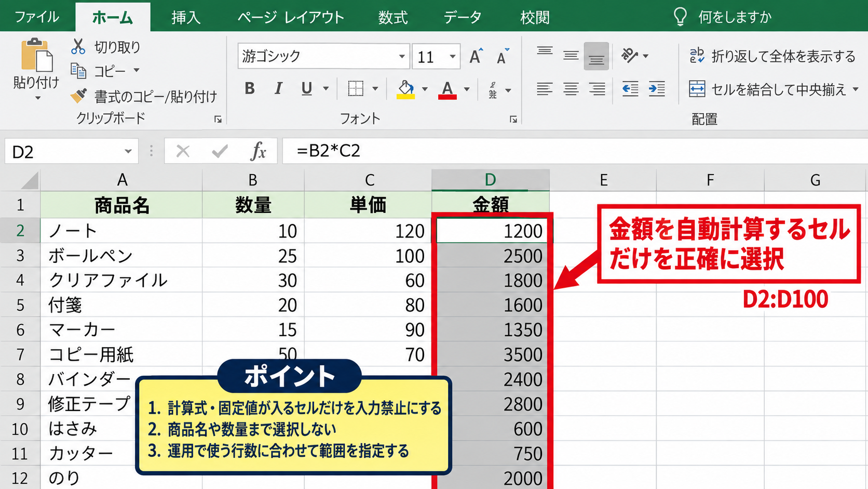The image size is (868, 489).
Task: Toggle Italic formatting
Action: coord(279,89)
